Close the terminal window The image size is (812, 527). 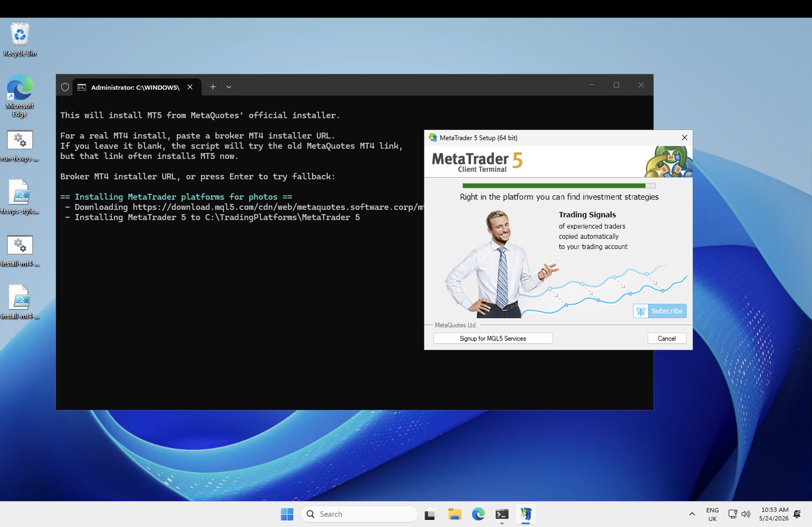click(x=641, y=85)
